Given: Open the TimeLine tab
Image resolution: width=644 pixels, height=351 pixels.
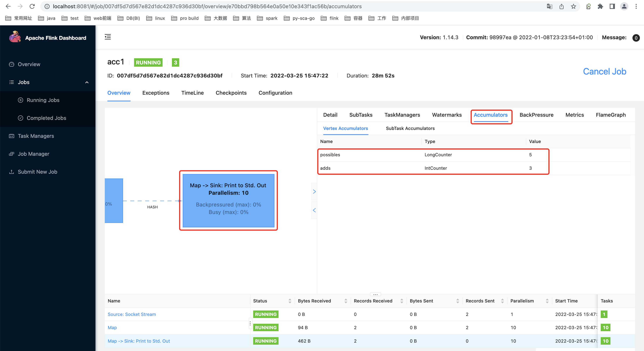Looking at the screenshot, I should pyautogui.click(x=192, y=93).
